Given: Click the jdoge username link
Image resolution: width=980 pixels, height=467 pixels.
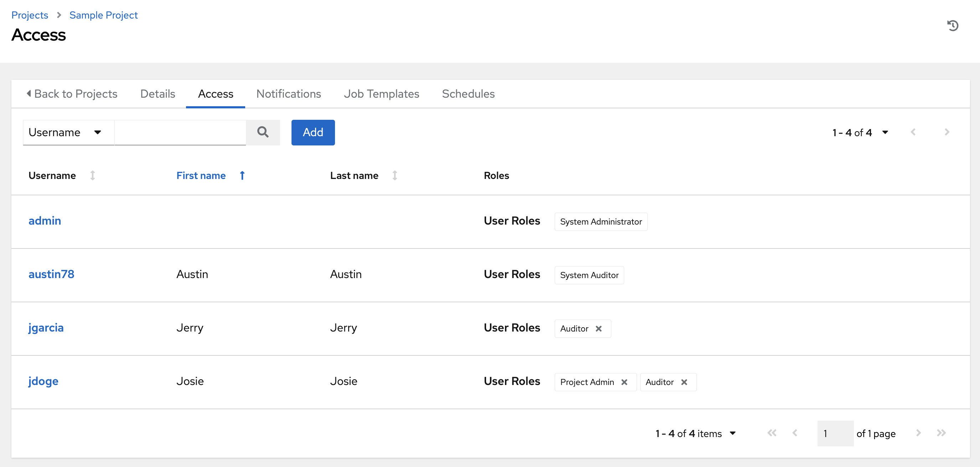Looking at the screenshot, I should pos(42,381).
